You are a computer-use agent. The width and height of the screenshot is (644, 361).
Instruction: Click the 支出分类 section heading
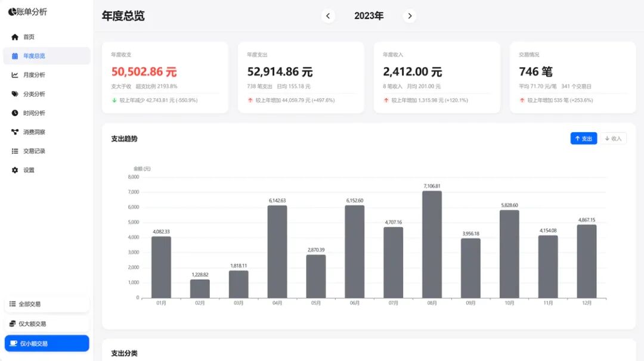point(125,353)
